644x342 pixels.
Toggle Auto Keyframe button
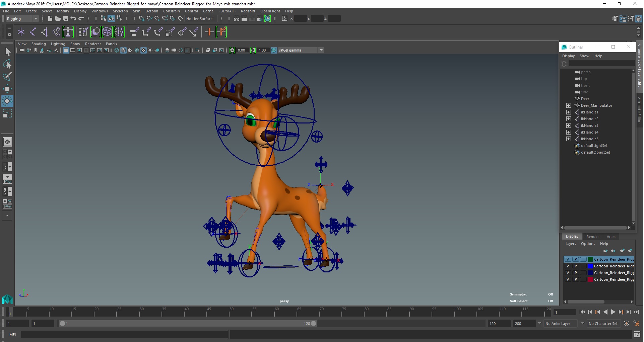tap(627, 324)
